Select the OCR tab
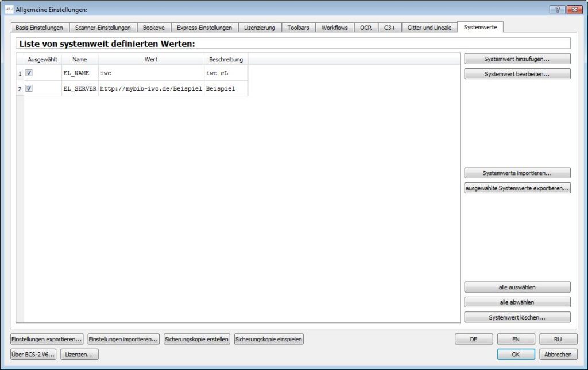 pos(366,28)
